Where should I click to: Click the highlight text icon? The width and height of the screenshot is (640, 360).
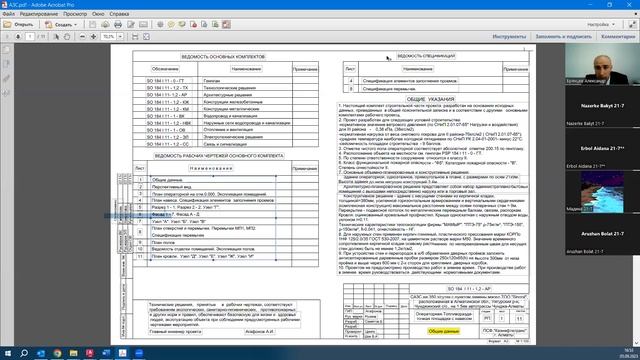point(182,24)
